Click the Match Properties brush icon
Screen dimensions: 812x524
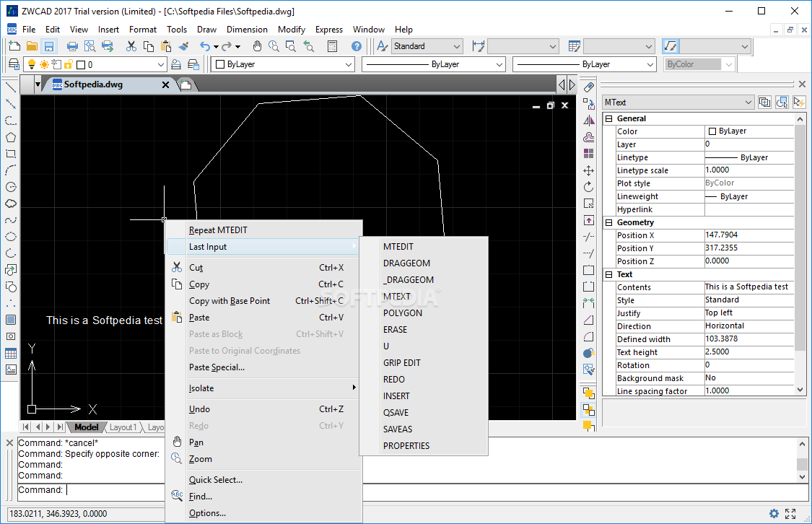point(183,46)
